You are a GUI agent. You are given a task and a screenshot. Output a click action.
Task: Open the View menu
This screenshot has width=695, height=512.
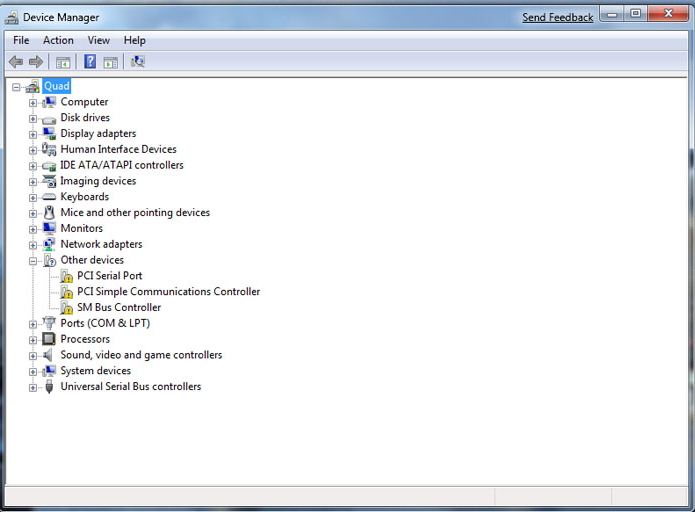(x=98, y=40)
